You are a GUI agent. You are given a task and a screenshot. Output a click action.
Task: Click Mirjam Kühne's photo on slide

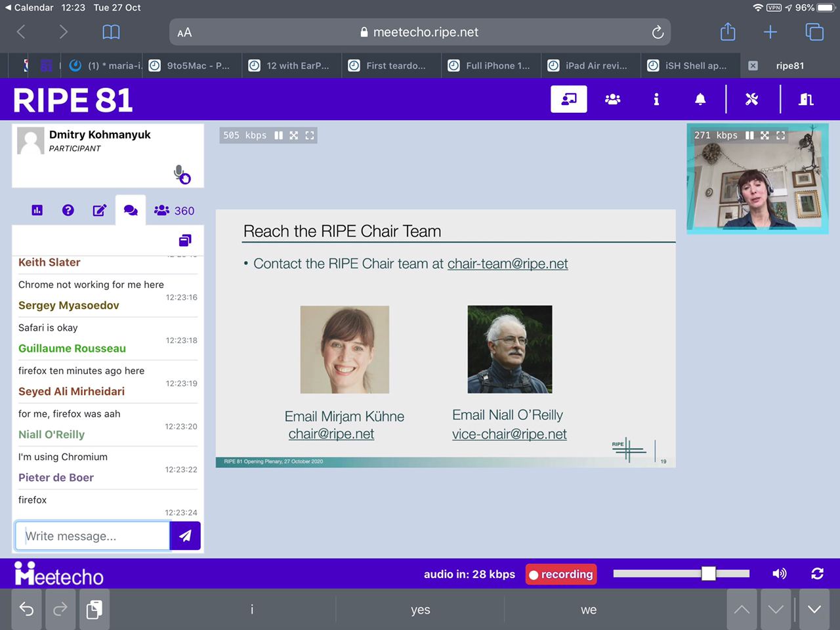pos(345,350)
